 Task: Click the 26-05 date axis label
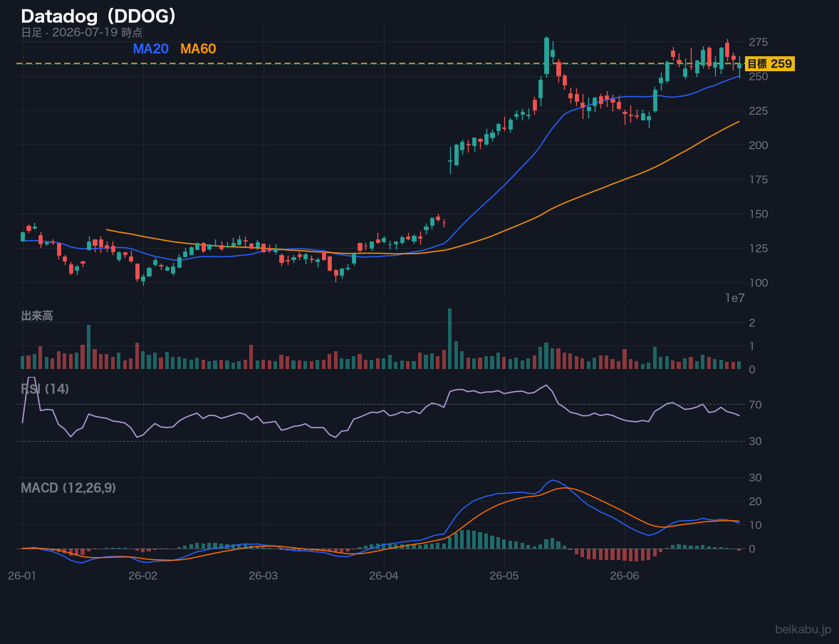504,576
